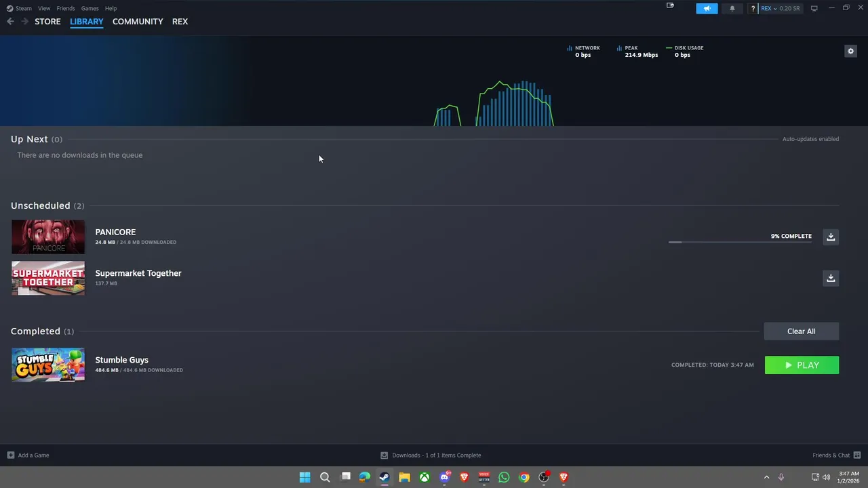Open the Steam menu
This screenshot has height=488, width=868.
point(19,8)
